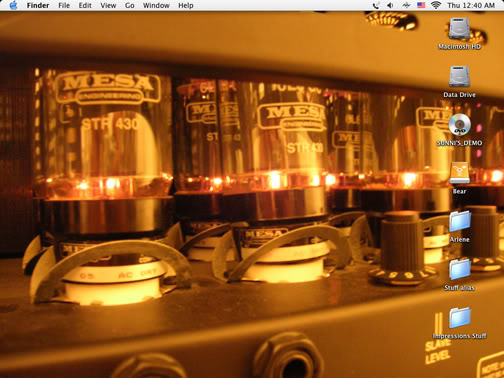504x378 pixels.
Task: Open the Apple menu
Action: point(13,5)
